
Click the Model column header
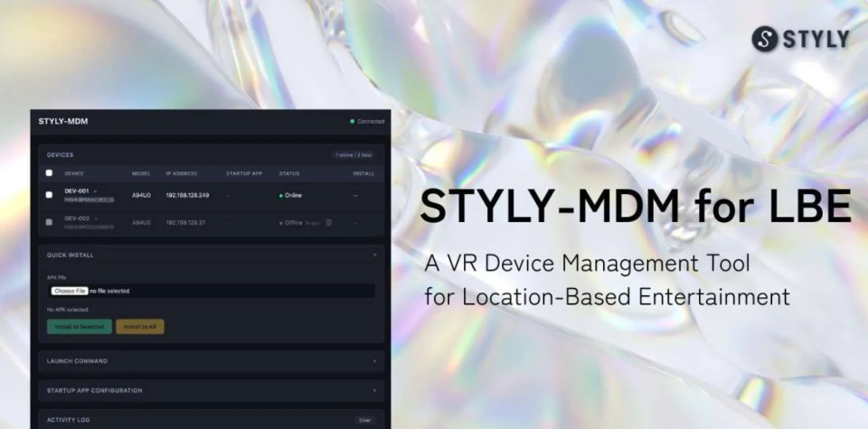(x=141, y=173)
